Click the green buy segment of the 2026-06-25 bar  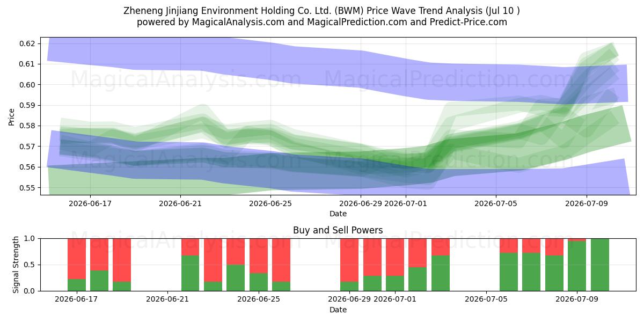click(x=259, y=282)
